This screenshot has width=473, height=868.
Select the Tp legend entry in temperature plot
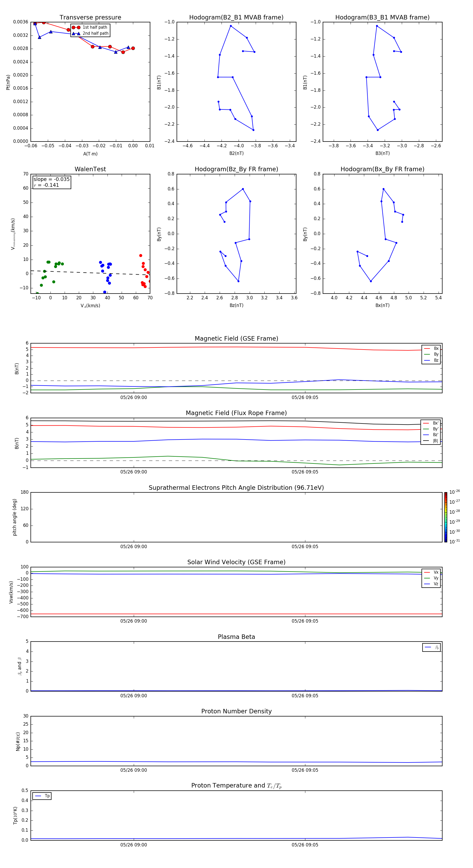tap(42, 796)
